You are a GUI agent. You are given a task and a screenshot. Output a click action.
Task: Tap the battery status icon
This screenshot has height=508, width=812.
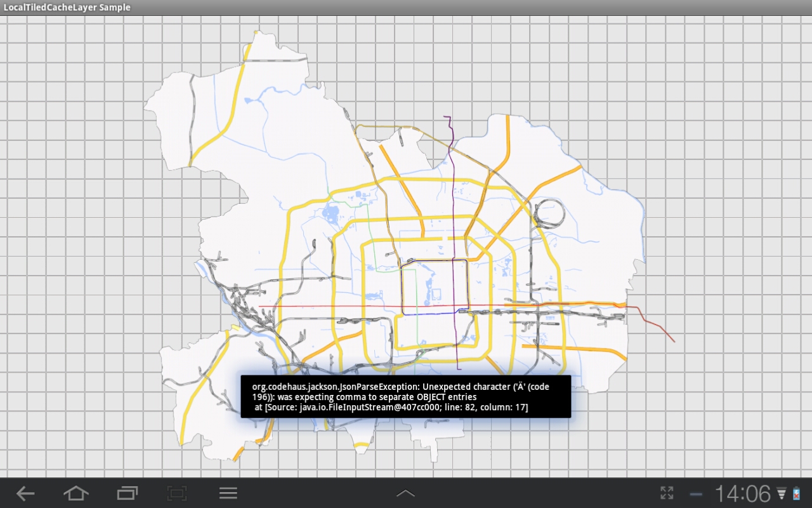click(x=797, y=494)
